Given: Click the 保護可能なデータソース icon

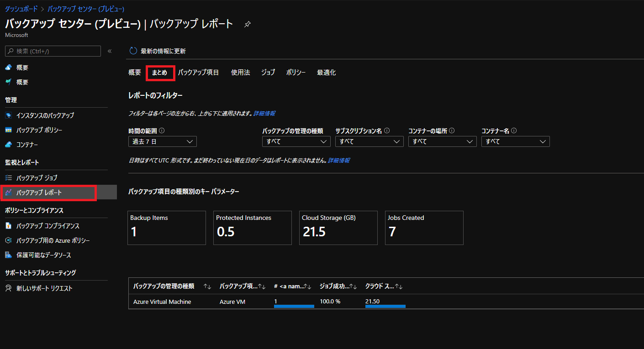Looking at the screenshot, I should 8,255.
